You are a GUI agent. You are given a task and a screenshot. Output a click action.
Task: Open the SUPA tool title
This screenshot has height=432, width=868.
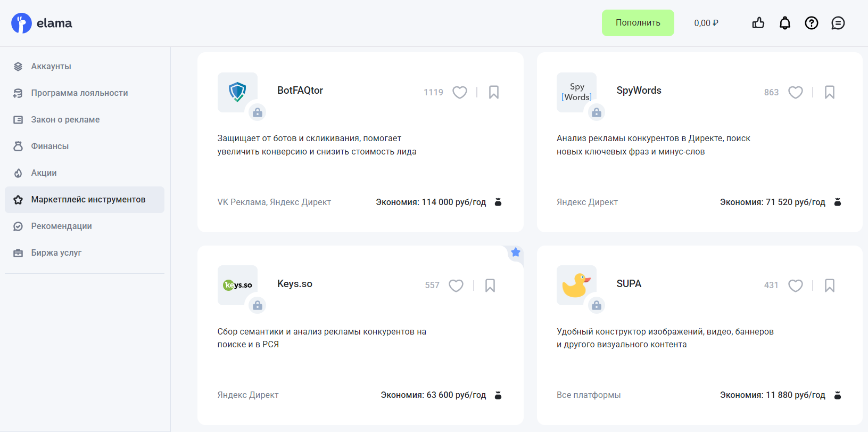click(629, 284)
